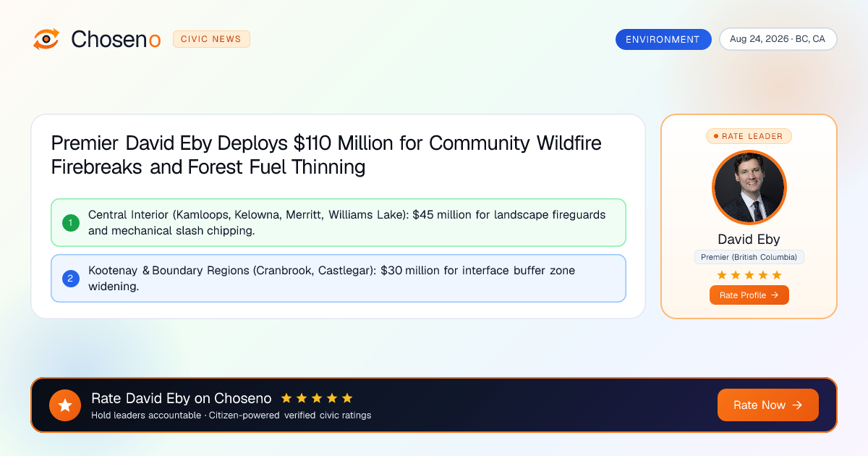The height and width of the screenshot is (456, 868).
Task: Click the star rating under Premier label
Action: click(749, 275)
